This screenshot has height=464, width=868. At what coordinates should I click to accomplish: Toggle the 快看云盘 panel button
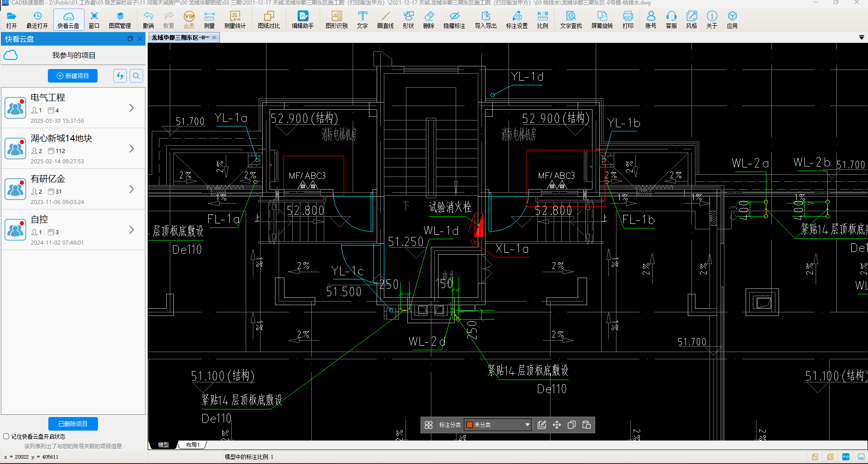coord(69,20)
